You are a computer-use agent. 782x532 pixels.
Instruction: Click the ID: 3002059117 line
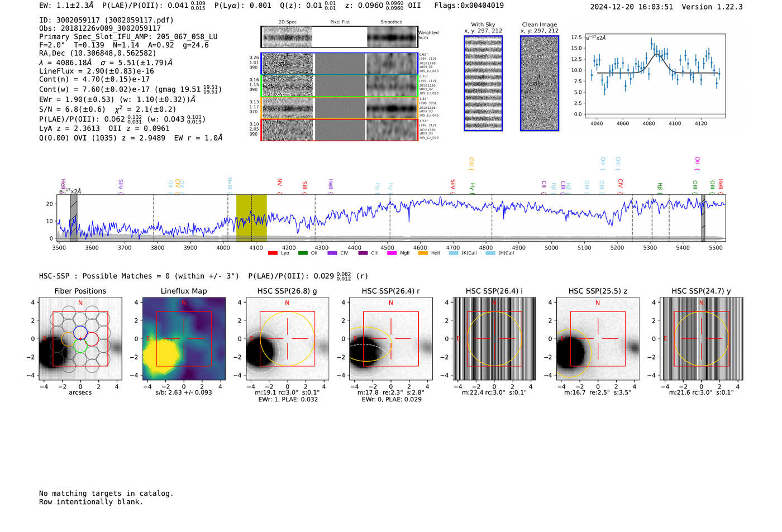click(x=106, y=20)
